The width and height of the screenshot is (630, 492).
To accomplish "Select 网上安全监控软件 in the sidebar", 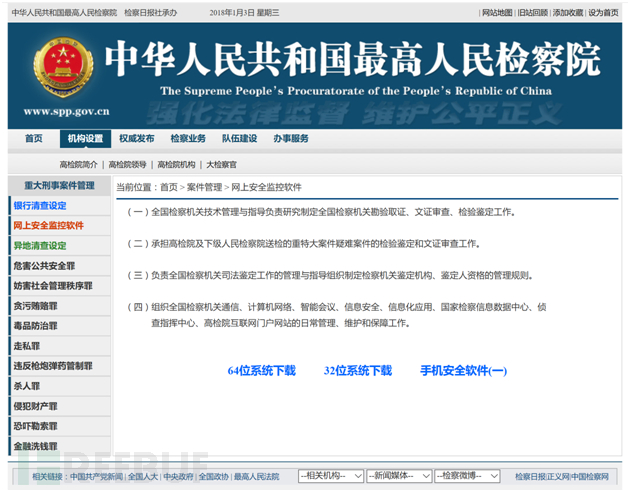I will click(49, 226).
